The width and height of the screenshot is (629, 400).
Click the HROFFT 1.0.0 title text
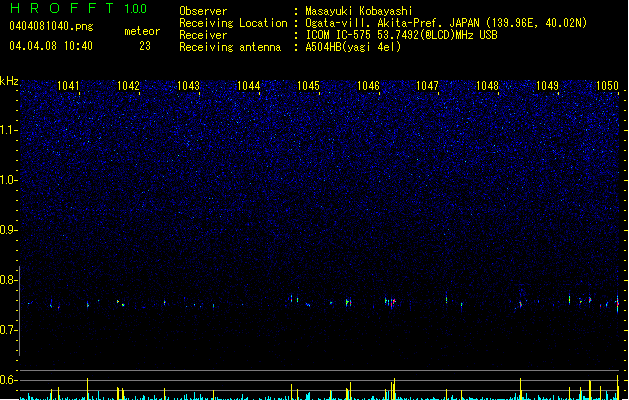point(78,8)
